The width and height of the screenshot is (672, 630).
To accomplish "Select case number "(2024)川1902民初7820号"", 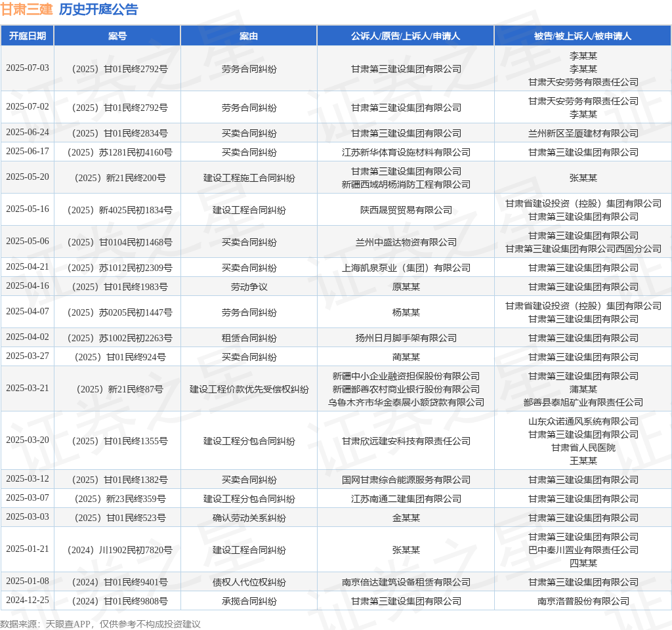I will coord(119,550).
